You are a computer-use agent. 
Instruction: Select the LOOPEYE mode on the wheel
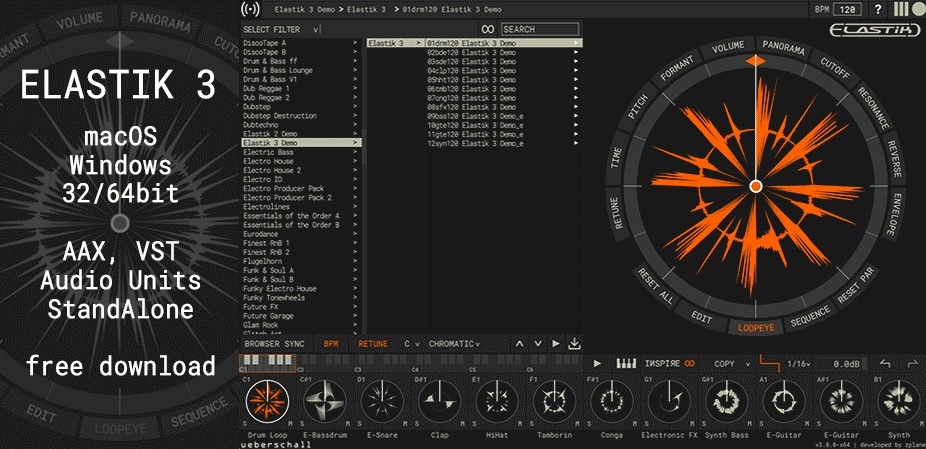pyautogui.click(x=756, y=327)
